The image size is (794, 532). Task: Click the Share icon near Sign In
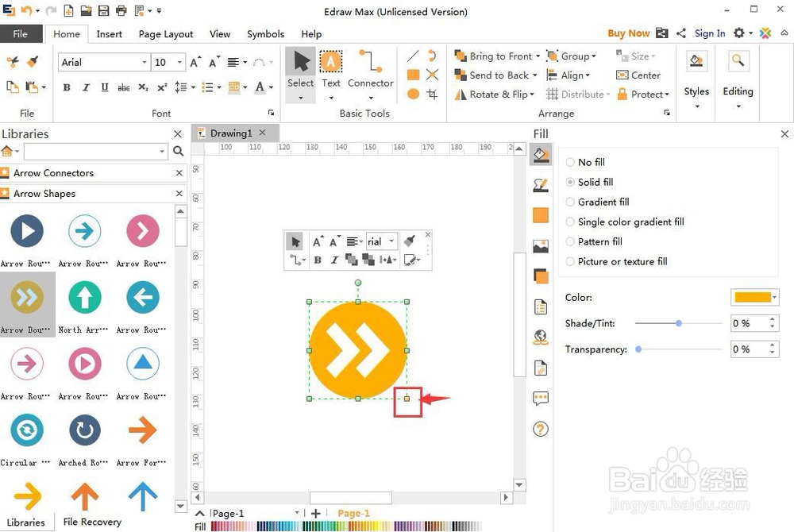coord(681,33)
